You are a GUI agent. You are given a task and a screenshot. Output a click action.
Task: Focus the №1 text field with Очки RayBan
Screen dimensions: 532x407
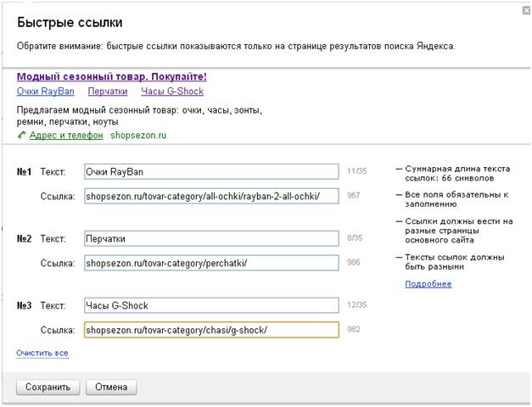(x=211, y=172)
